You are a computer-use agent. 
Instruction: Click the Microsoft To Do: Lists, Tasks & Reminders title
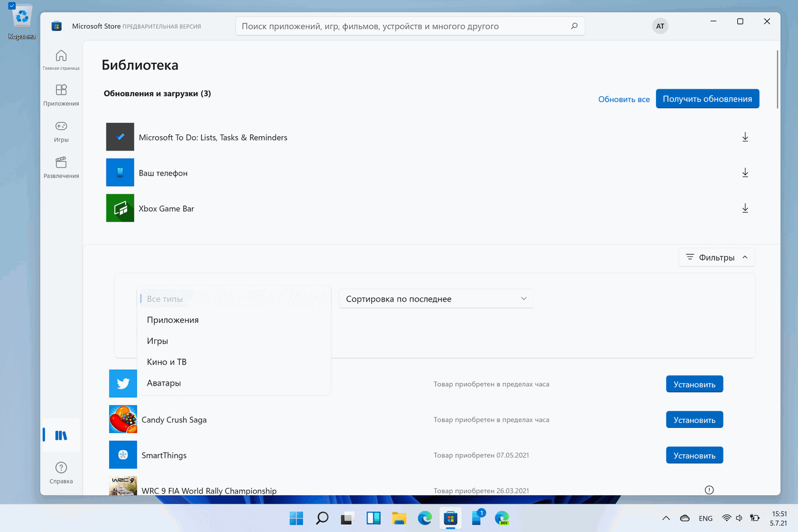pos(213,137)
